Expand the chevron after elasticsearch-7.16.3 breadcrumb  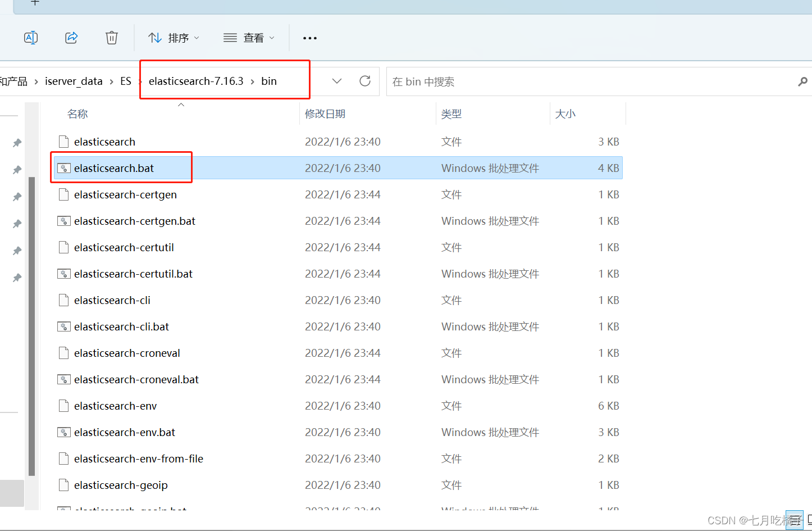click(252, 81)
